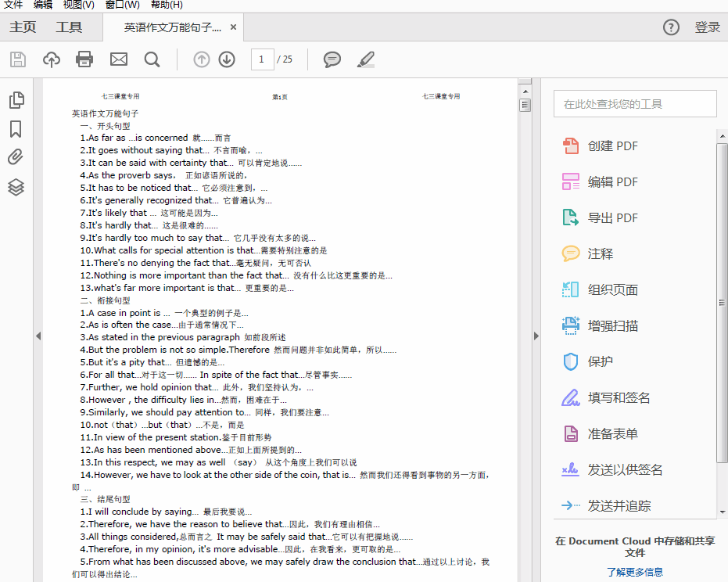
Task: Go to the next page arrow
Action: pyautogui.click(x=227, y=59)
